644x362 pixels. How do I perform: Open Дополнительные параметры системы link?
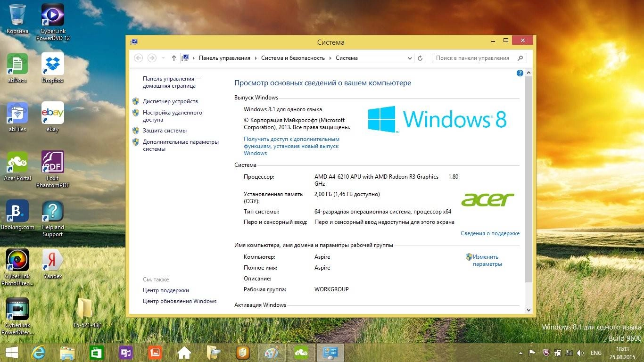(x=181, y=145)
